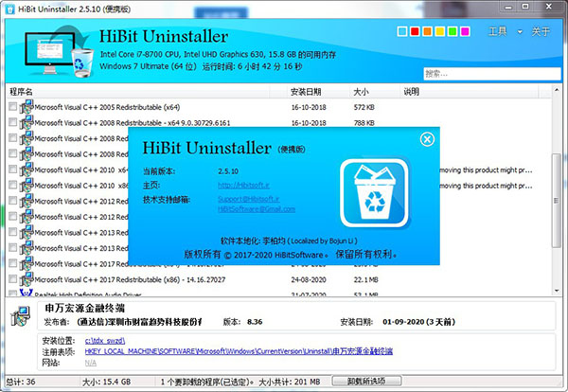
Task: Click the HiBitSoftware@Gmail.com email link
Action: [257, 209]
